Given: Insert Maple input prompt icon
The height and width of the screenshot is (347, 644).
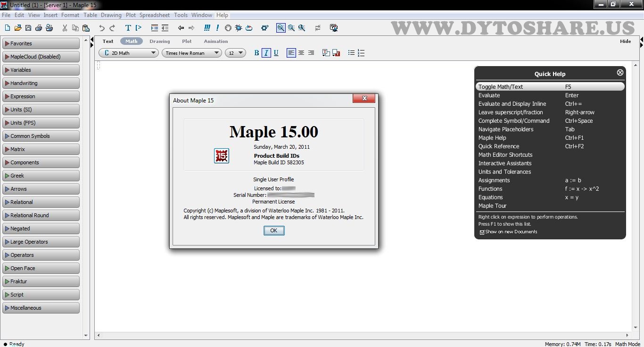Looking at the screenshot, I should pyautogui.click(x=139, y=28).
